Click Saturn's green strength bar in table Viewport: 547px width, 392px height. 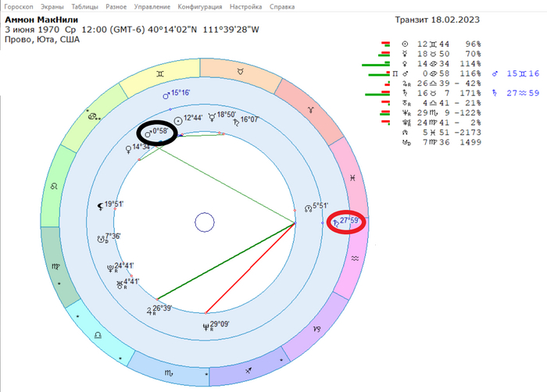(377, 94)
